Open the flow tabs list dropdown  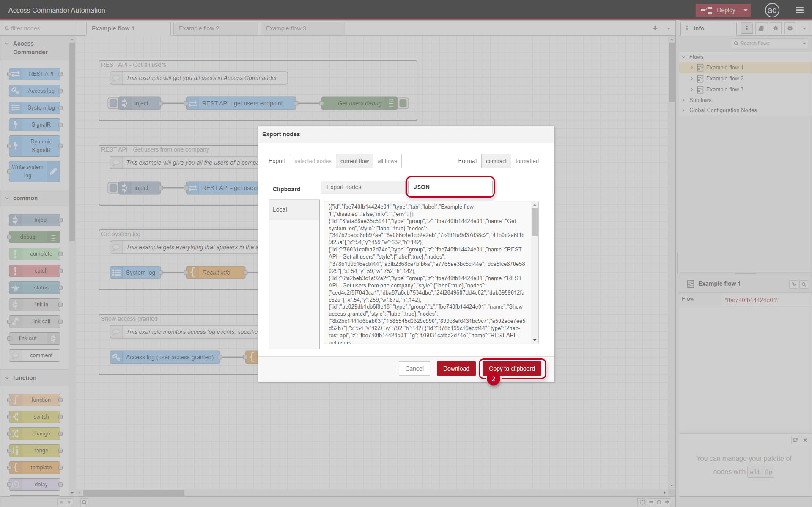coord(669,28)
